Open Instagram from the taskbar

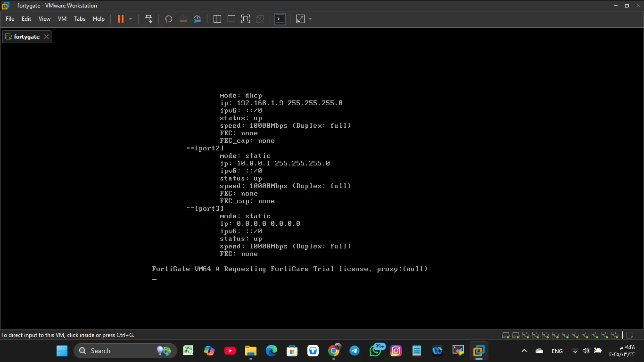click(x=396, y=351)
